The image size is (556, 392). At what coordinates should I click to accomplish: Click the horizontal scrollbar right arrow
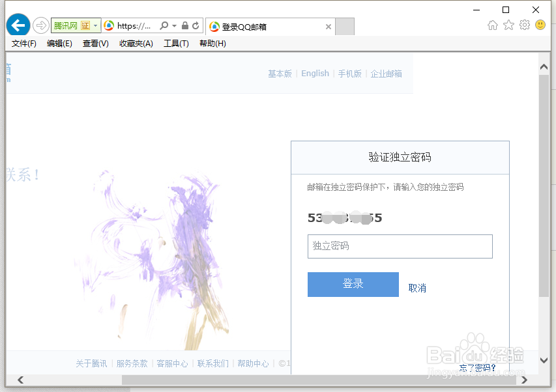pos(525,380)
